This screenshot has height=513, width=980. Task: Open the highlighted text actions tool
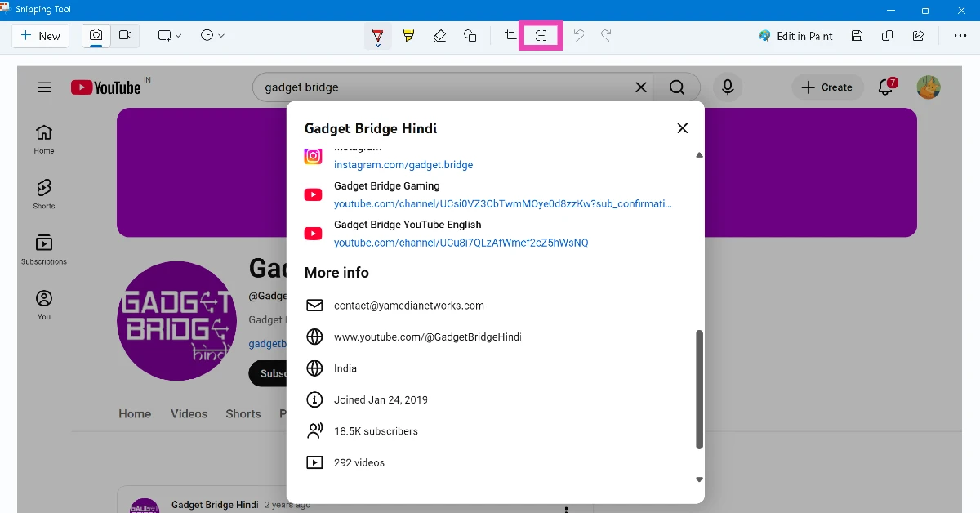click(x=540, y=35)
